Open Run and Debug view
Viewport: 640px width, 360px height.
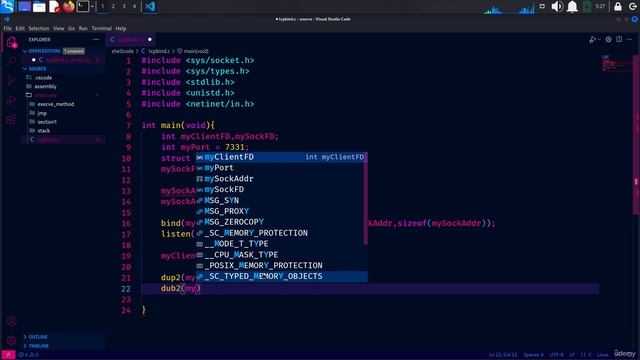11,100
